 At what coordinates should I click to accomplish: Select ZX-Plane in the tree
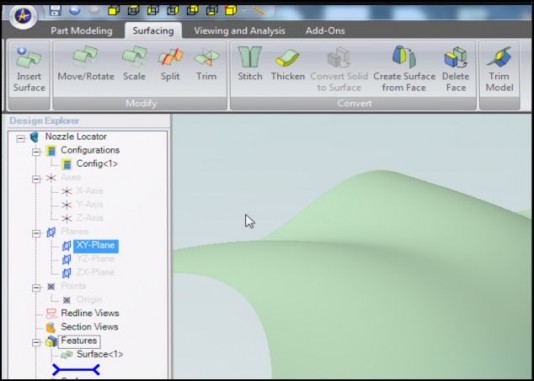(x=95, y=272)
